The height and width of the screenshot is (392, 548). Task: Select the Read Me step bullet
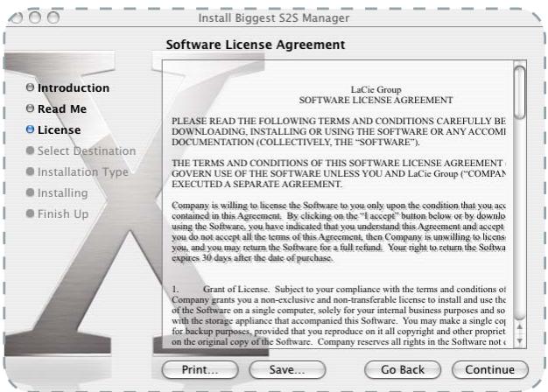pos(30,108)
